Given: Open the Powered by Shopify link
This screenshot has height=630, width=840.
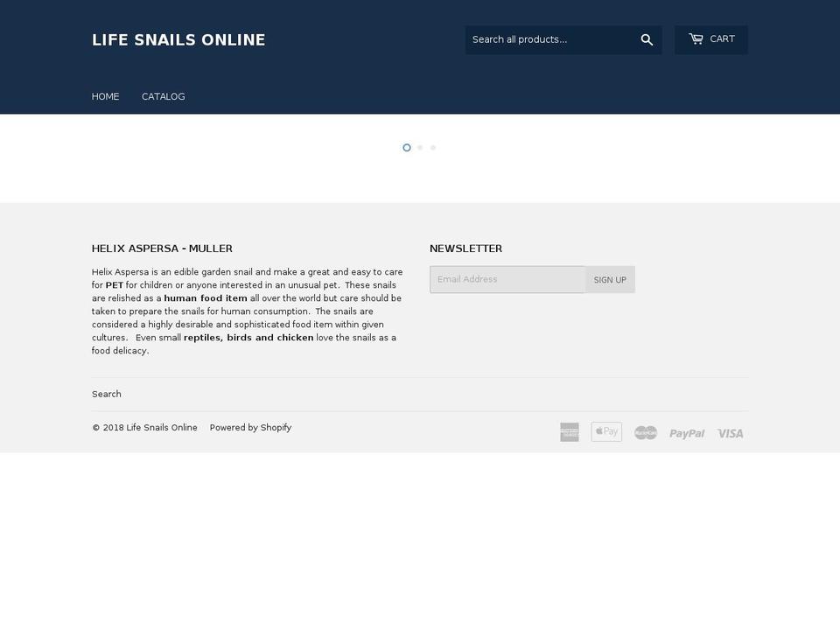Looking at the screenshot, I should click(251, 428).
